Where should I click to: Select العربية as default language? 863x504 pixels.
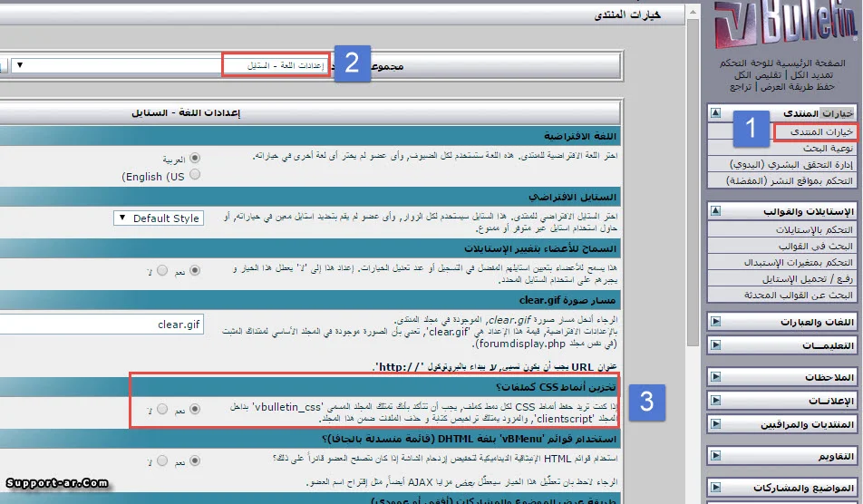click(195, 159)
